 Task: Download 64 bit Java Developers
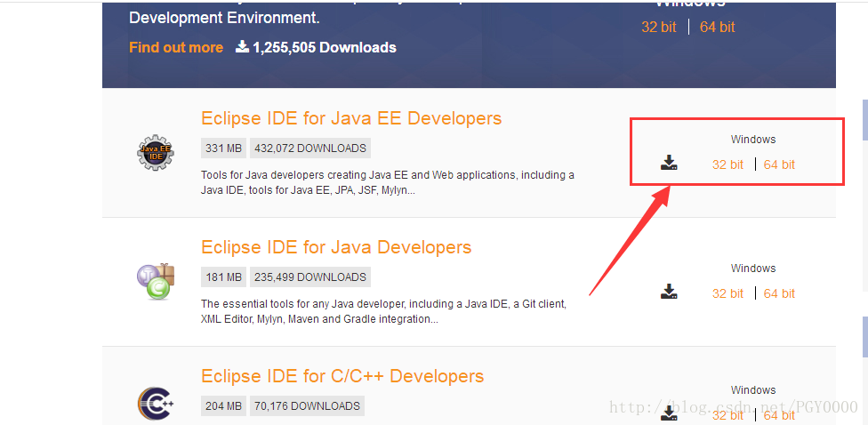click(x=779, y=293)
